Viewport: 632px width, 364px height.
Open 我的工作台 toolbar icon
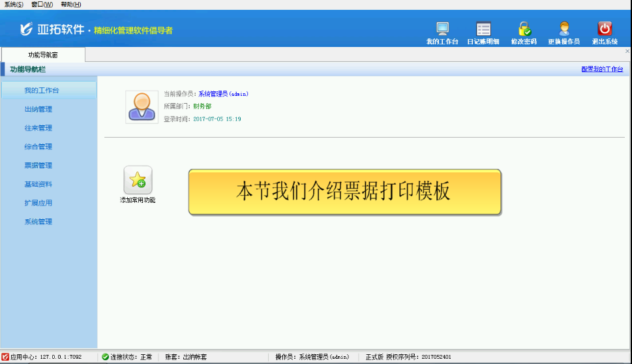[x=442, y=29]
